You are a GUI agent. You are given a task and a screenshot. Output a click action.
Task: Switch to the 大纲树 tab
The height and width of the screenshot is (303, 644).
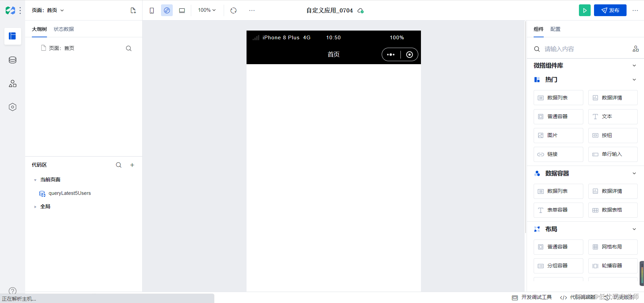[x=39, y=29]
